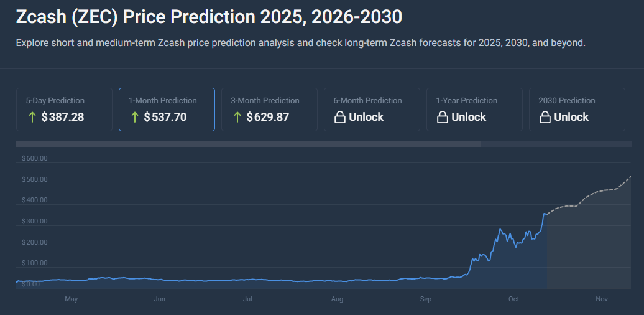Image resolution: width=644 pixels, height=315 pixels.
Task: Click the chart's horizontal range scrollbar
Action: (248, 144)
